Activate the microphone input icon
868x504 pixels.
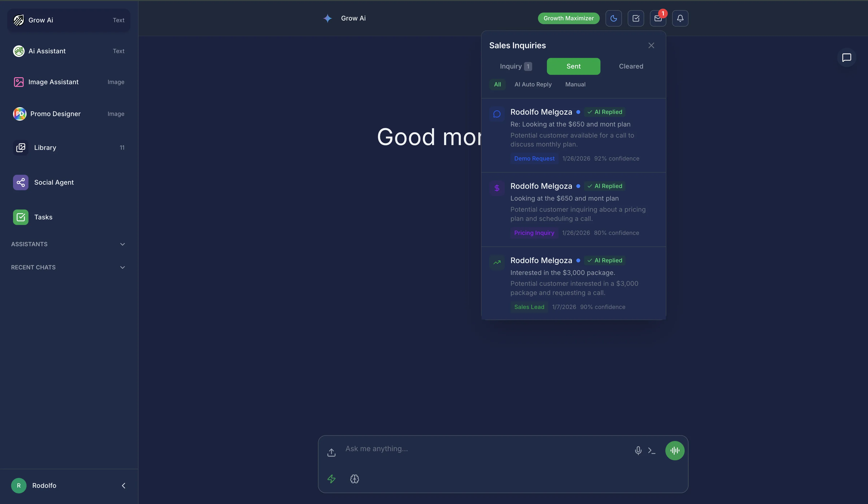638,450
